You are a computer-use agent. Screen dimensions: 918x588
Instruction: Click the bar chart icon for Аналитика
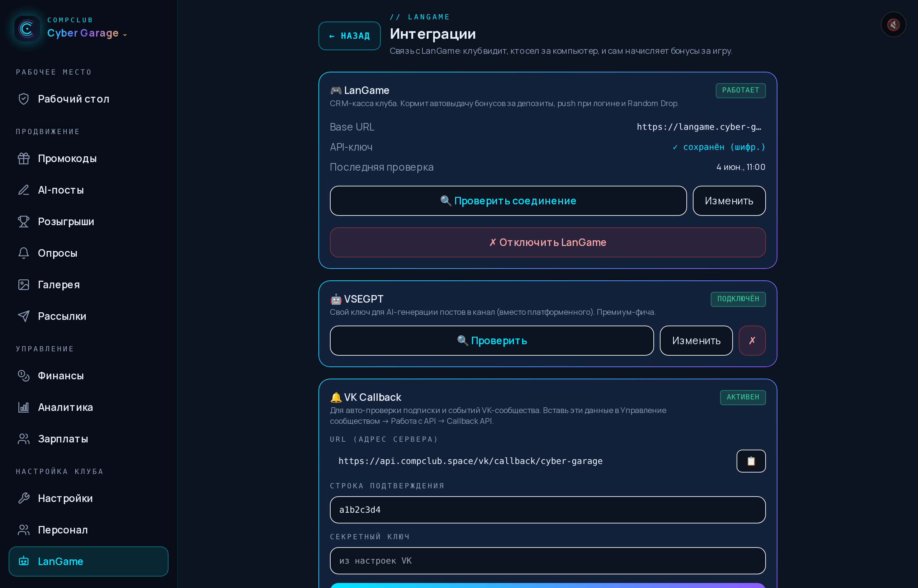point(24,407)
